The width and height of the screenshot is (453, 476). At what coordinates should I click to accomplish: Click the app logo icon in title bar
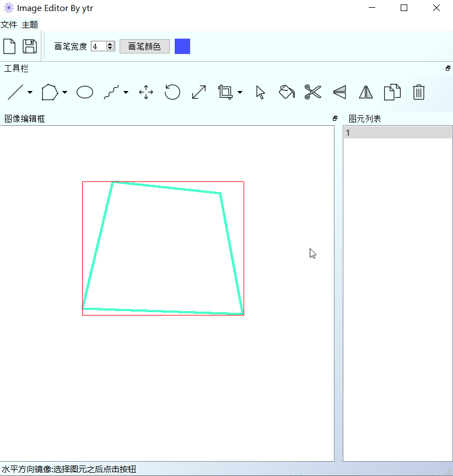click(x=9, y=8)
